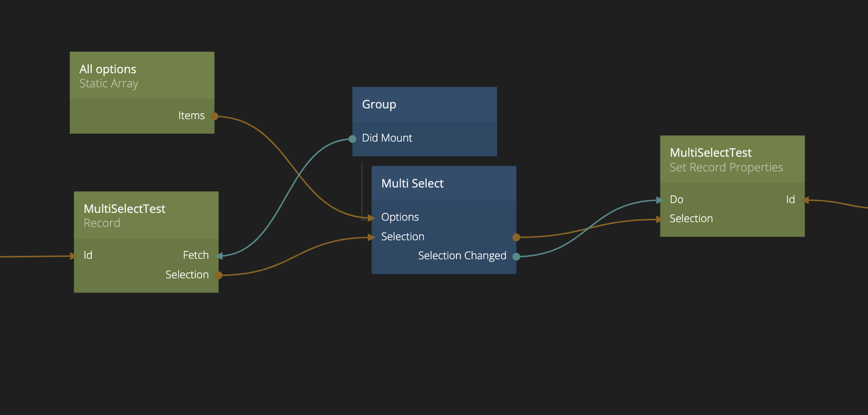Screen dimensions: 868x415
Task: Click the Fetch input arrow on Record node
Action: (220, 256)
